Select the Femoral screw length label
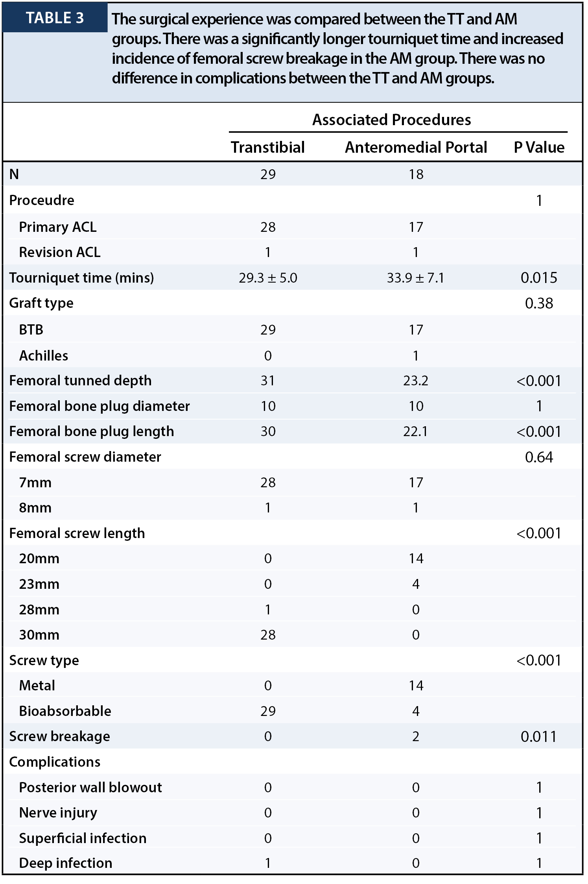 click(x=77, y=534)
